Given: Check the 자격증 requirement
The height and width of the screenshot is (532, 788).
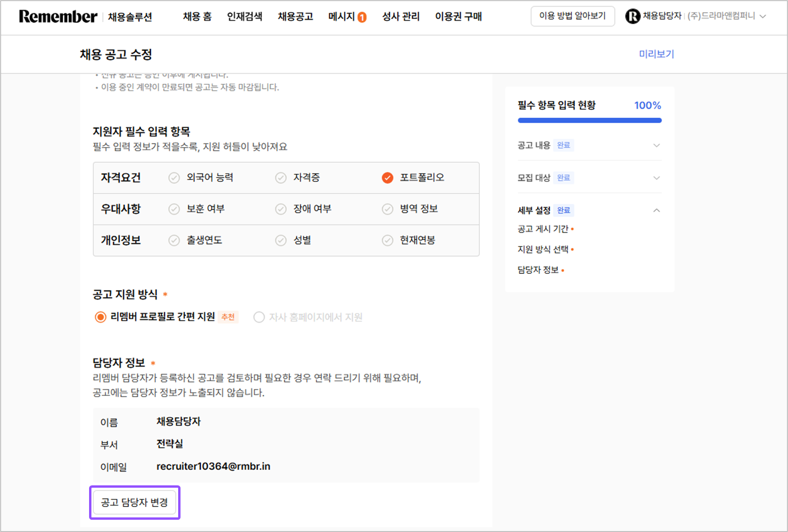Looking at the screenshot, I should (280, 178).
